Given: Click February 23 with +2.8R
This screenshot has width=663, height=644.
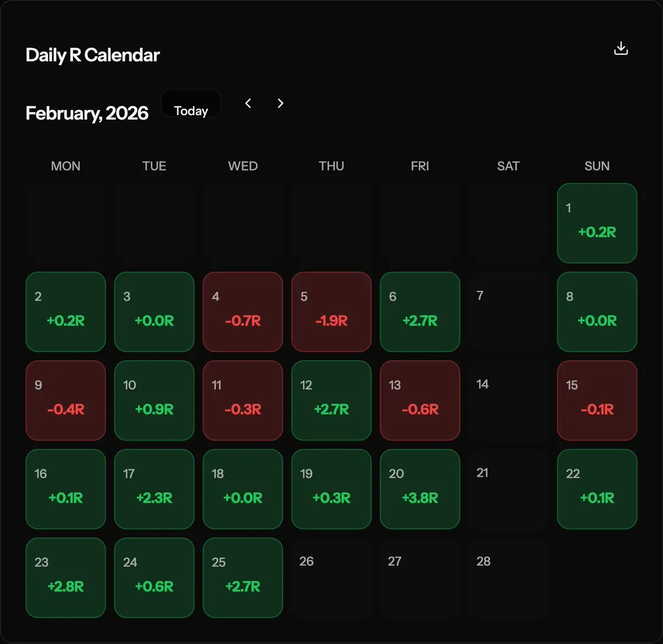Looking at the screenshot, I should click(66, 578).
